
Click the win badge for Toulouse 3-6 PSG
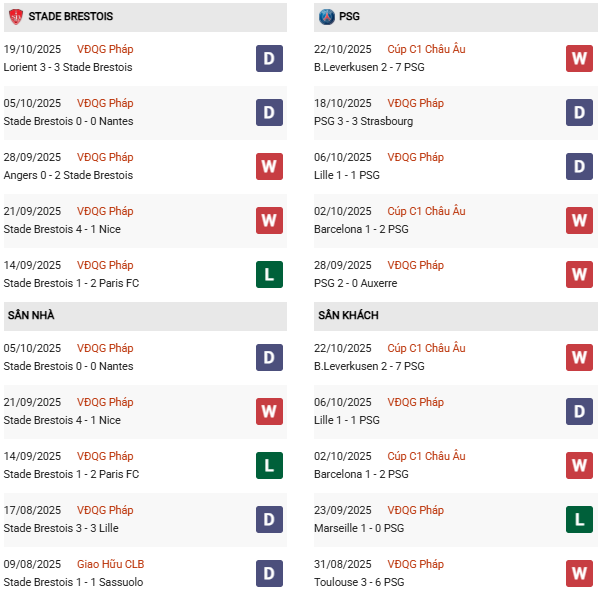tap(580, 573)
